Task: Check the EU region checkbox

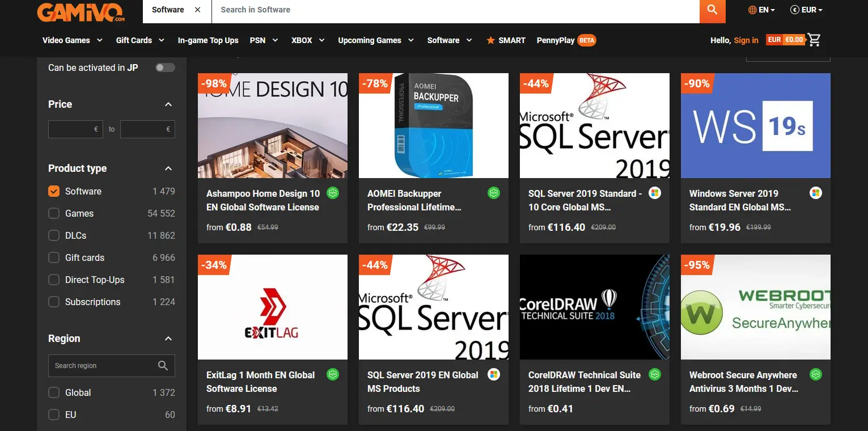Action: click(54, 415)
